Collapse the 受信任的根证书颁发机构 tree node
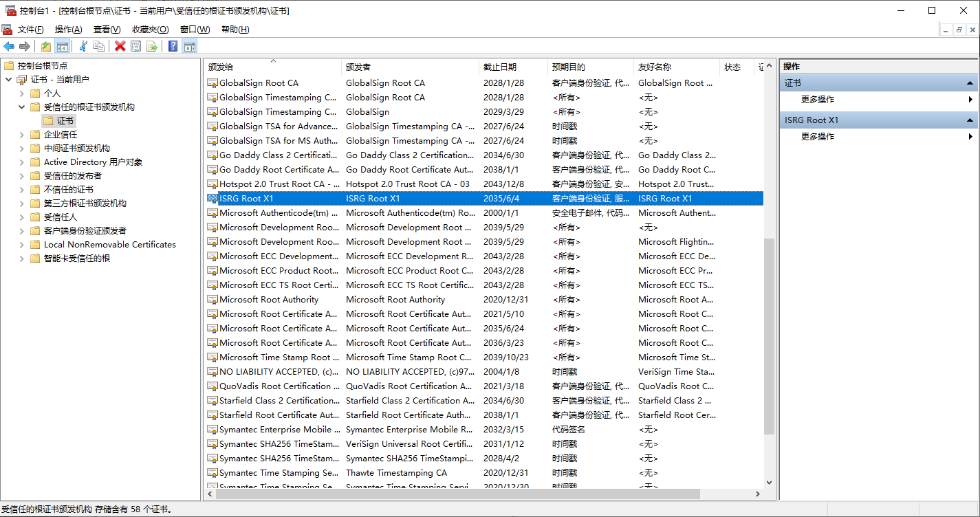This screenshot has width=980, height=517. point(21,107)
